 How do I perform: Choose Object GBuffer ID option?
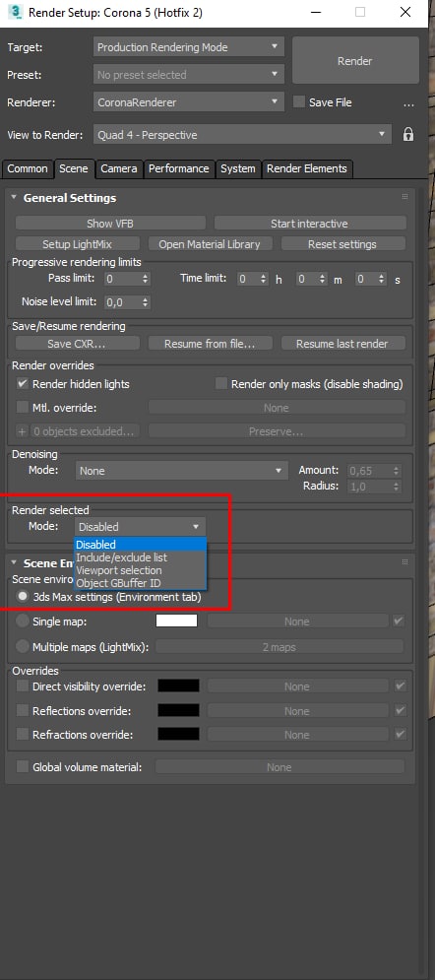click(140, 583)
